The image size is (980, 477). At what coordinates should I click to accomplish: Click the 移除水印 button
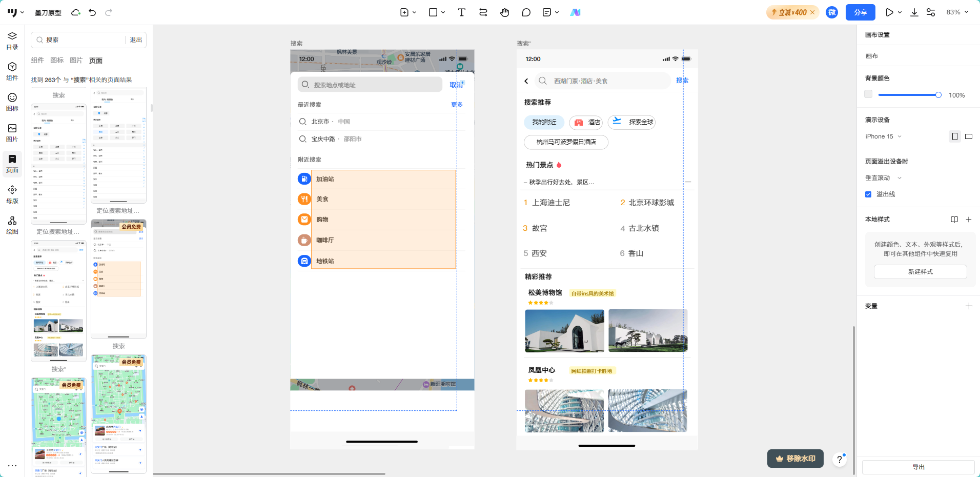pyautogui.click(x=795, y=459)
